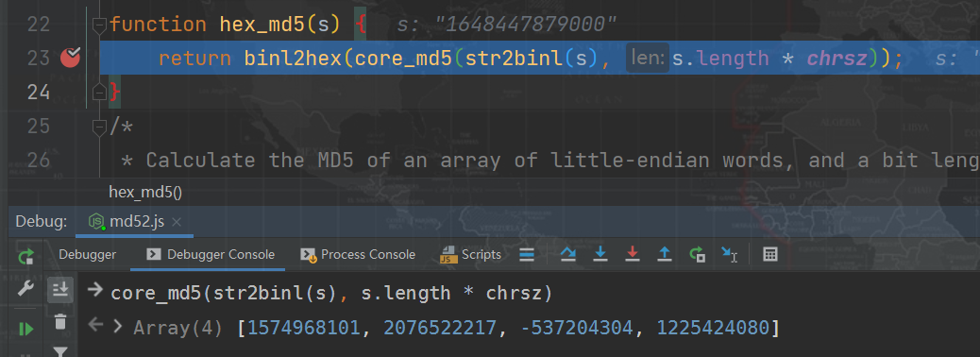Open debugger settings wrench icon
This screenshot has width=980, height=357.
[x=25, y=289]
